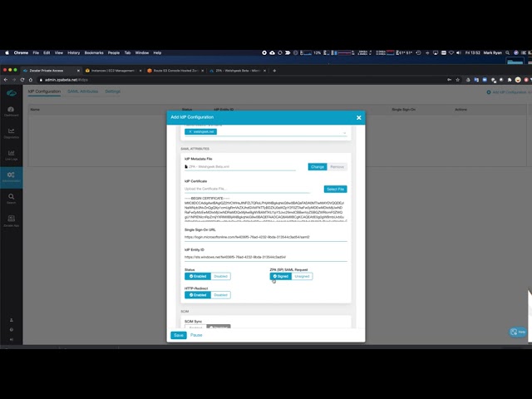Open the Administration gears icon in sidebar
Image resolution: width=532 pixels, height=399 pixels.
11,177
